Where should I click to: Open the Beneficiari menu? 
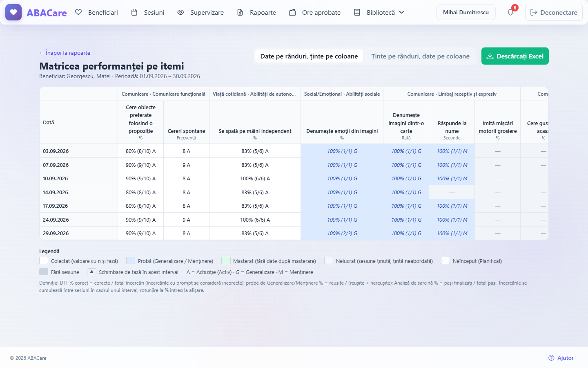pos(96,12)
